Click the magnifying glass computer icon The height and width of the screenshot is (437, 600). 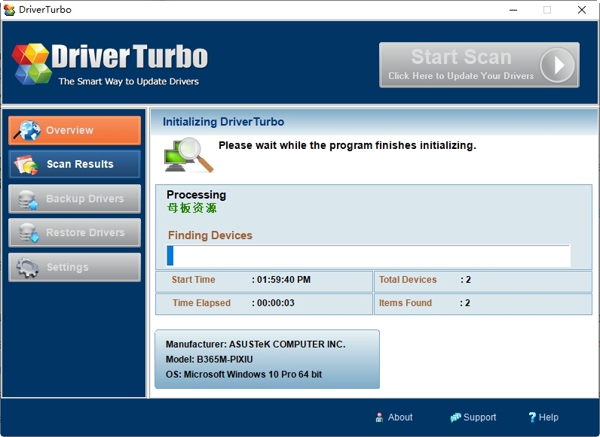(189, 153)
